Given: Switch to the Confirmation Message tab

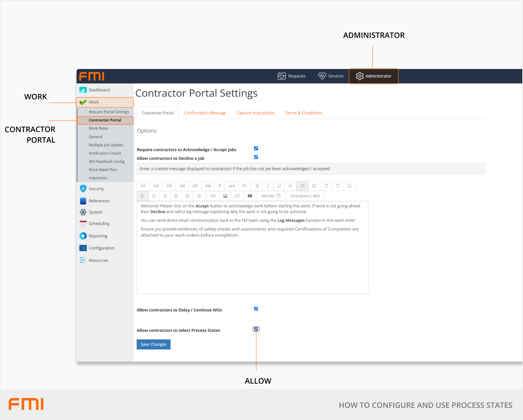Looking at the screenshot, I should pyautogui.click(x=205, y=113).
